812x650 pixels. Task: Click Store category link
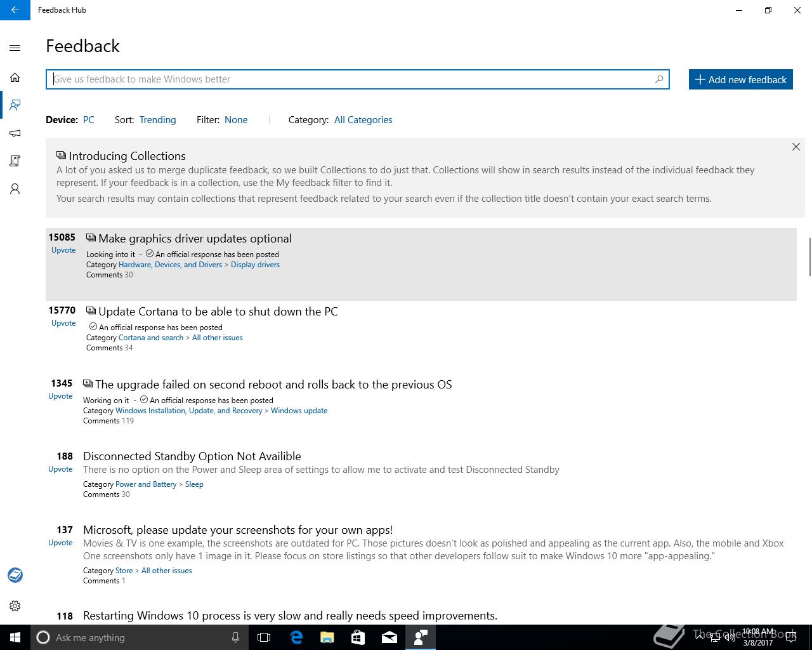point(124,571)
